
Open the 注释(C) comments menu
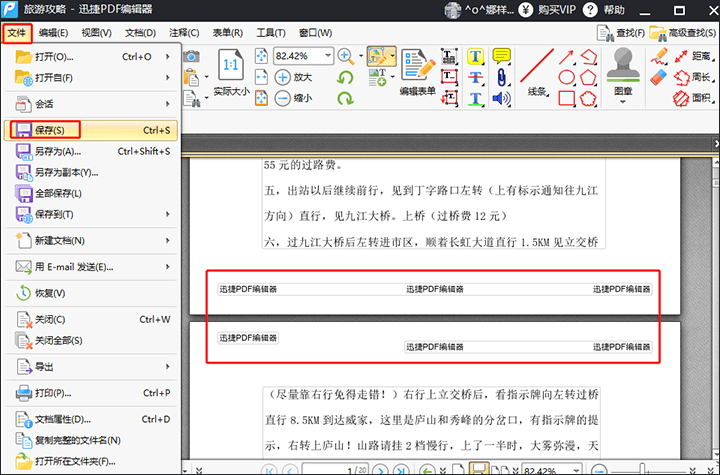(x=184, y=33)
